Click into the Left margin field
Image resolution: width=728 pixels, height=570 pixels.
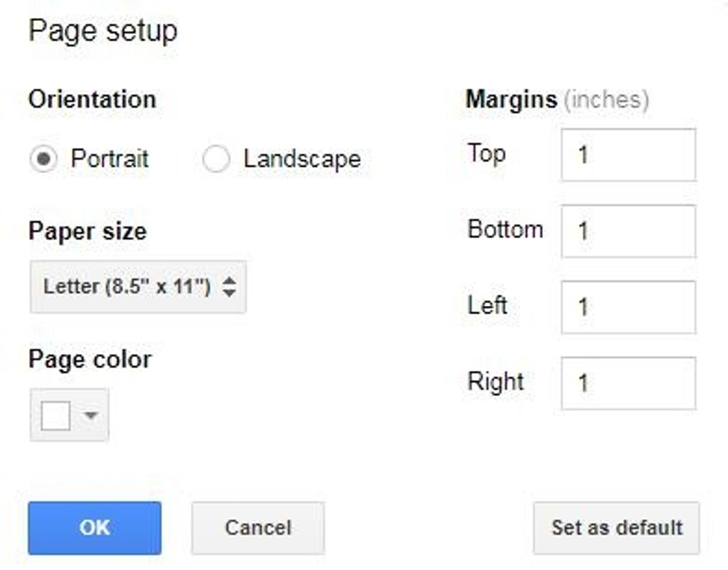pos(628,307)
